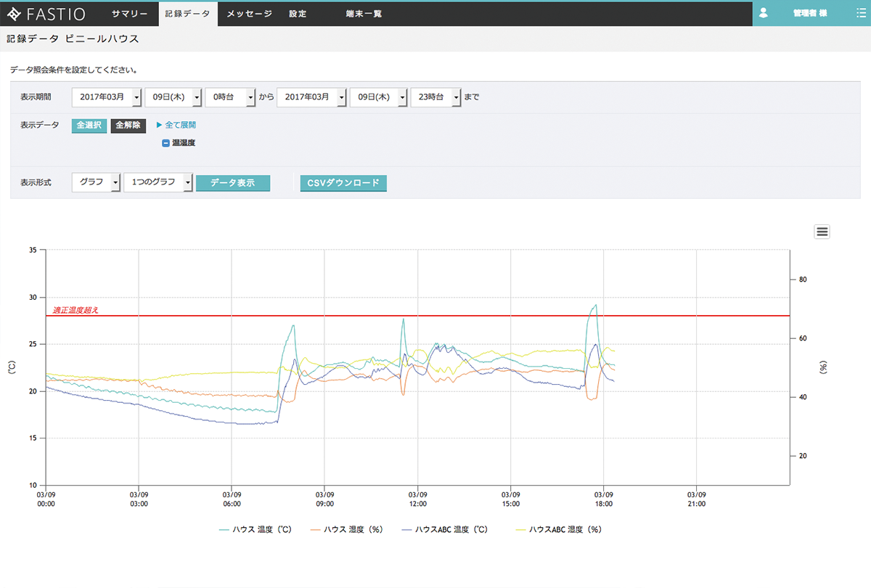871x588 pixels.
Task: Open the end day 09日(木) dropdown
Action: pos(377,97)
